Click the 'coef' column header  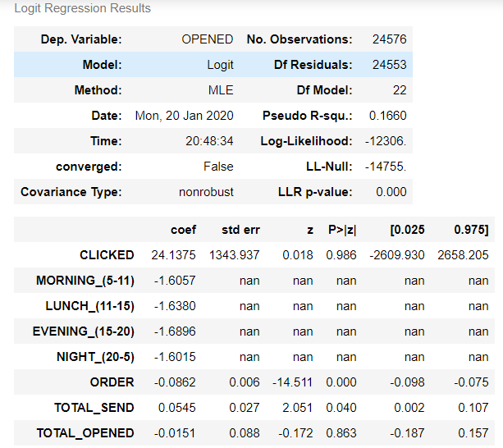pyautogui.click(x=183, y=230)
